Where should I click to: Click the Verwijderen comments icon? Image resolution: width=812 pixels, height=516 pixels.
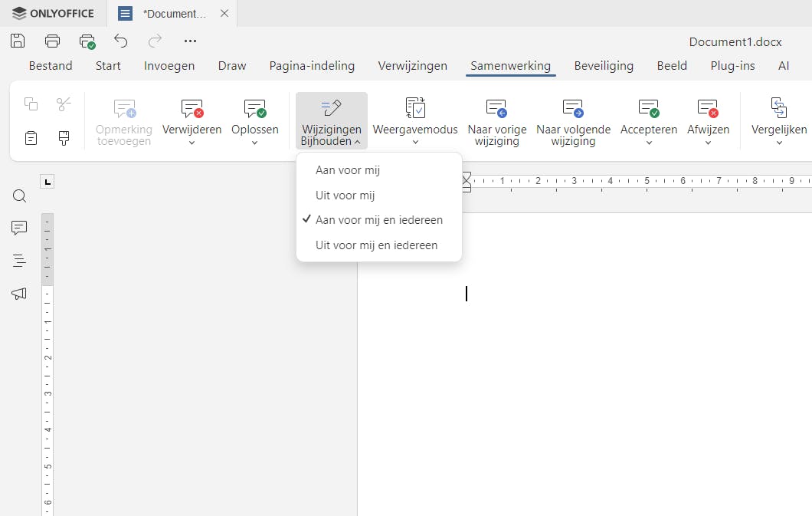point(192,109)
